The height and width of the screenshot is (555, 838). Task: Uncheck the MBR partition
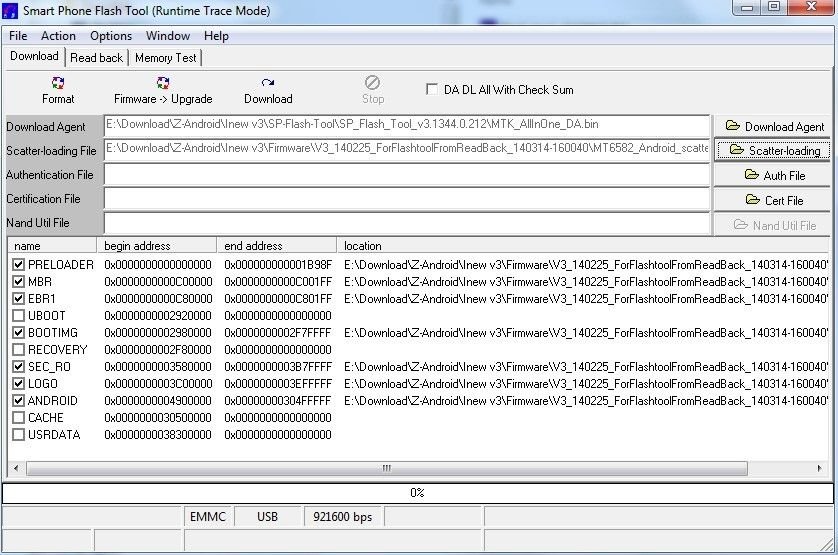click(19, 281)
